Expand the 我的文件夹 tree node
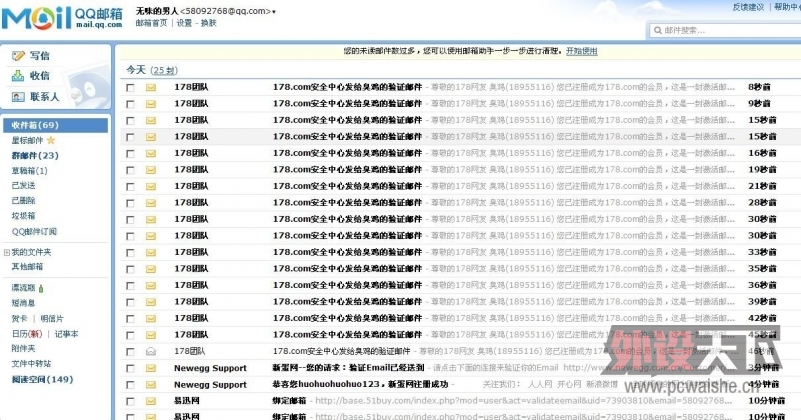Image resolution: width=801 pixels, height=420 pixels. tap(7, 252)
